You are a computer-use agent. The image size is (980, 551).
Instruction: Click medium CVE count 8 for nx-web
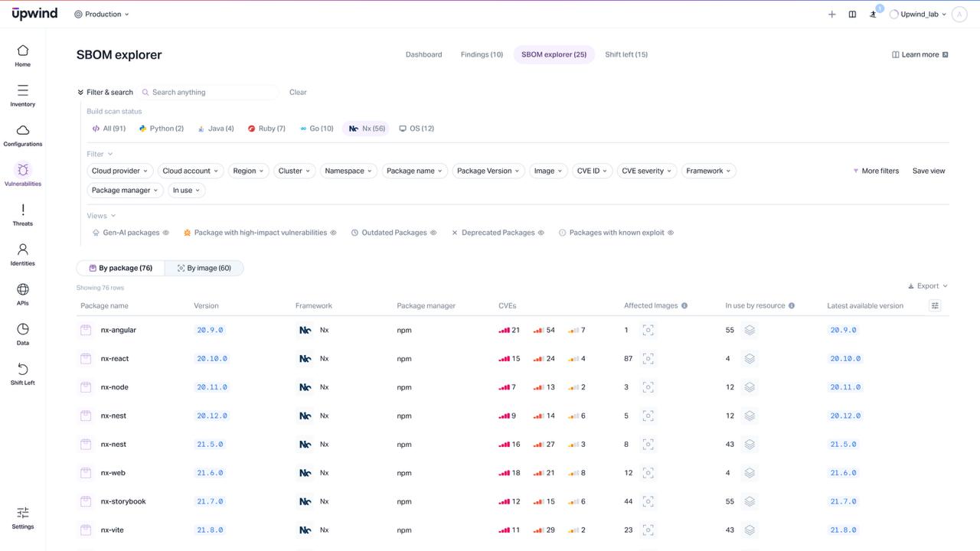tap(577, 473)
